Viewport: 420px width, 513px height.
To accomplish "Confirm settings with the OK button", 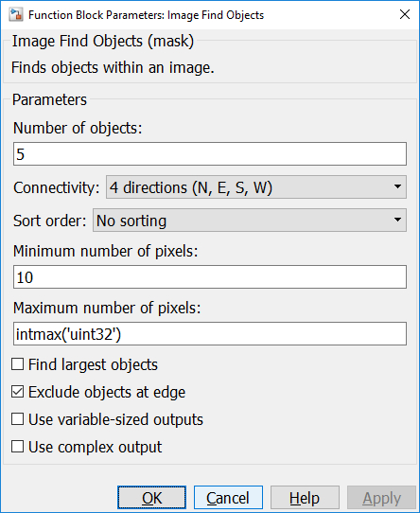I will coord(151,498).
